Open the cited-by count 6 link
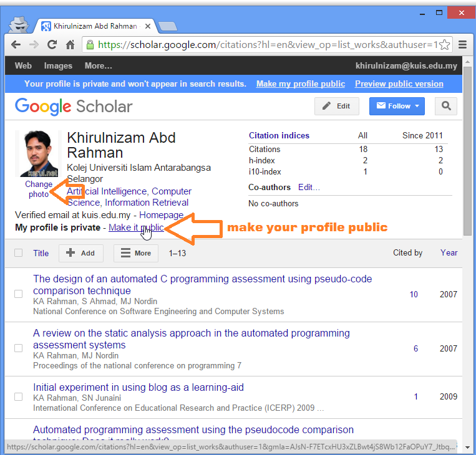This screenshot has height=455, width=476. click(415, 348)
